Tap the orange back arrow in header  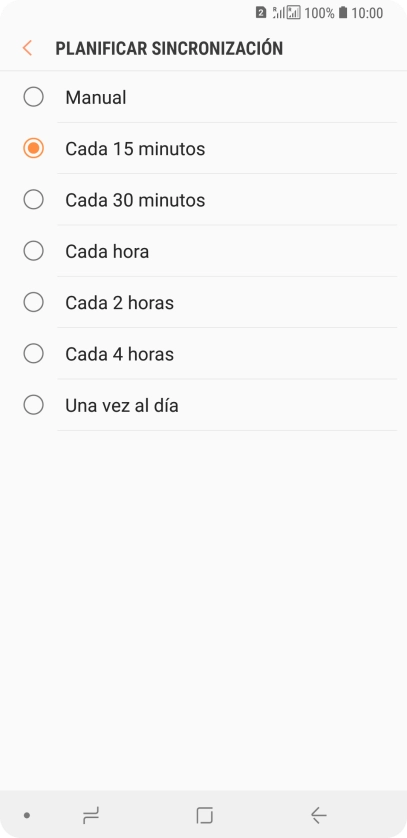coord(27,48)
